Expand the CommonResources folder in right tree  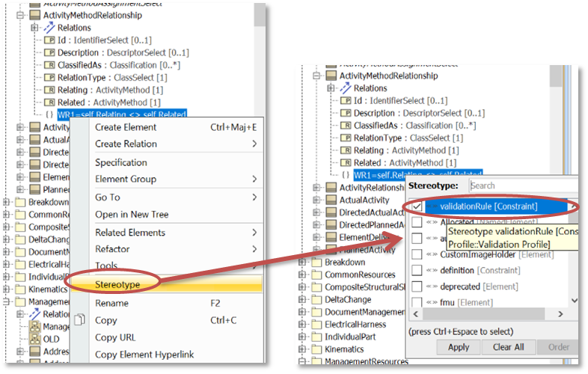(x=303, y=275)
